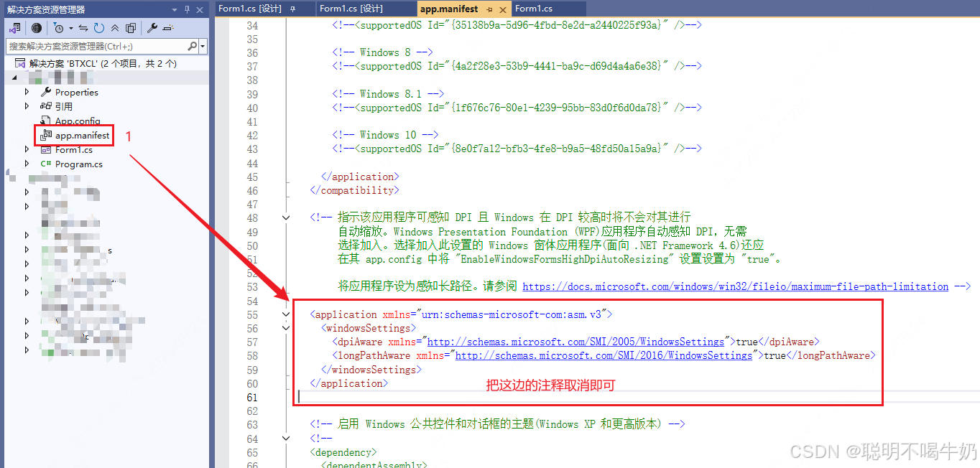
Task: Open the SMI/2016/WindowsSettings schema link
Action: click(604, 355)
